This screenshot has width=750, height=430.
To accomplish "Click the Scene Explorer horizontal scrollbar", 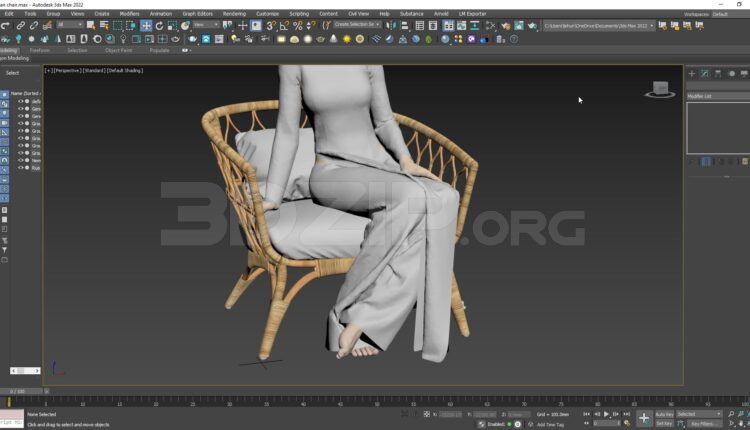I will 25,371.
